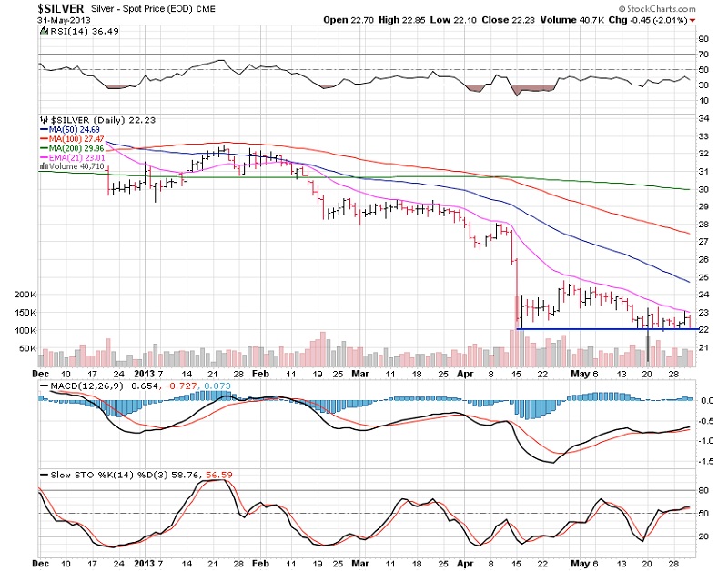Click the 150K volume axis label
This screenshot has height=571, width=728.
25,313
